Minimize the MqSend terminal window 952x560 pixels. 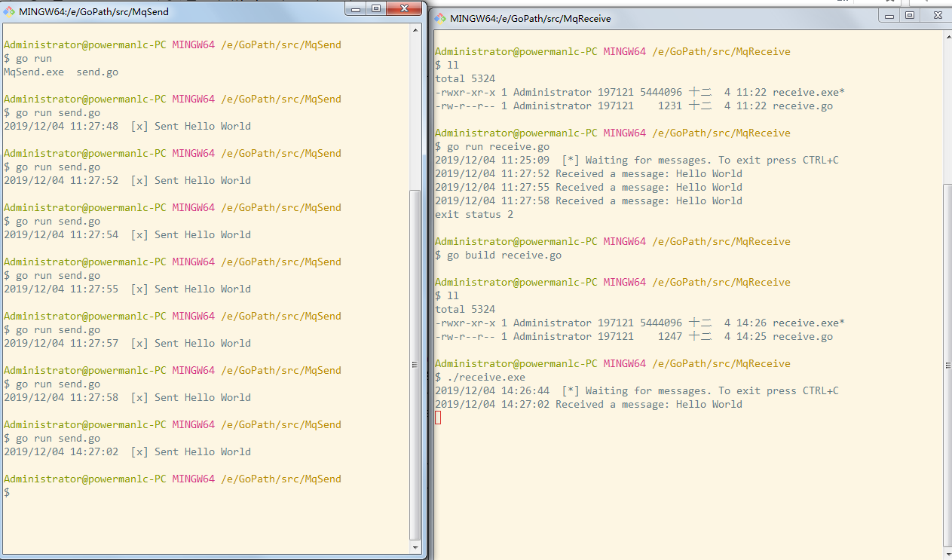click(x=357, y=8)
